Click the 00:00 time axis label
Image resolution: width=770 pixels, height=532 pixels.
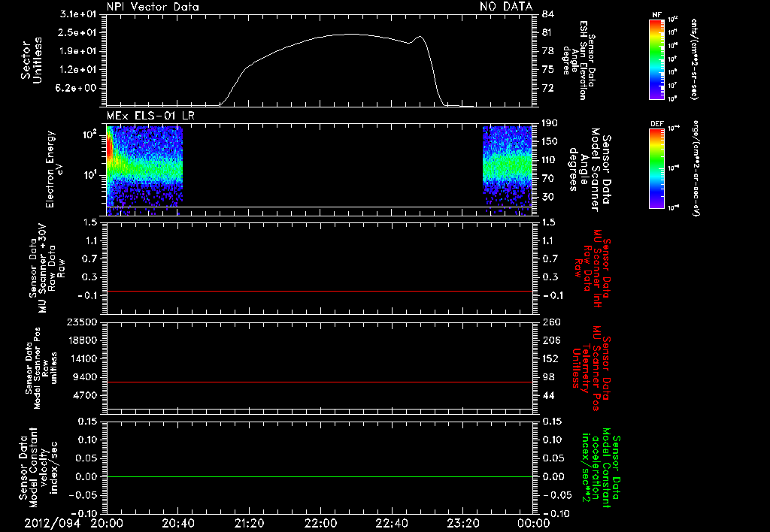click(x=533, y=523)
